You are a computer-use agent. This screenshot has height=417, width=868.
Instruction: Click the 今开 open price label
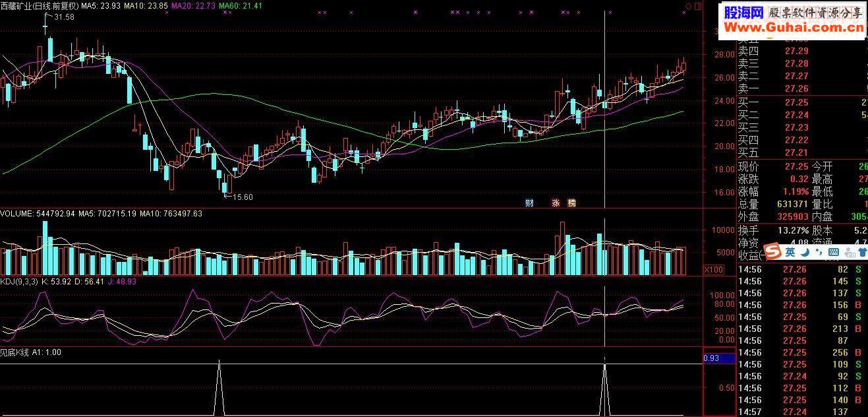click(821, 166)
